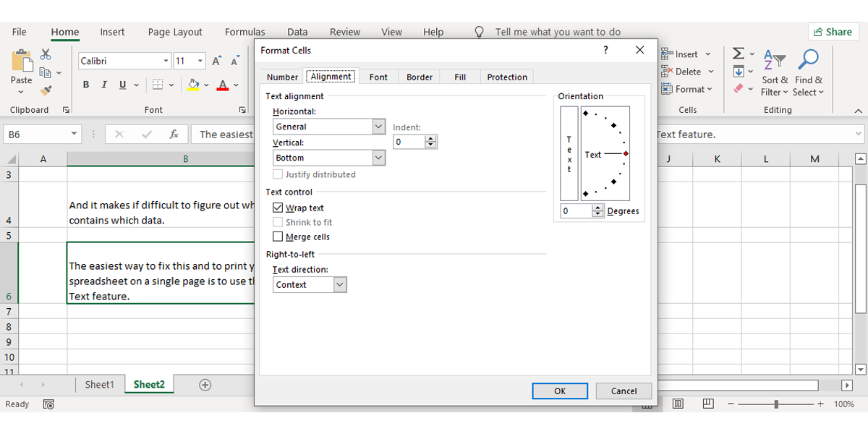Viewport: 868px width, 434px height.
Task: Click the Insert Function fx icon
Action: 174,135
